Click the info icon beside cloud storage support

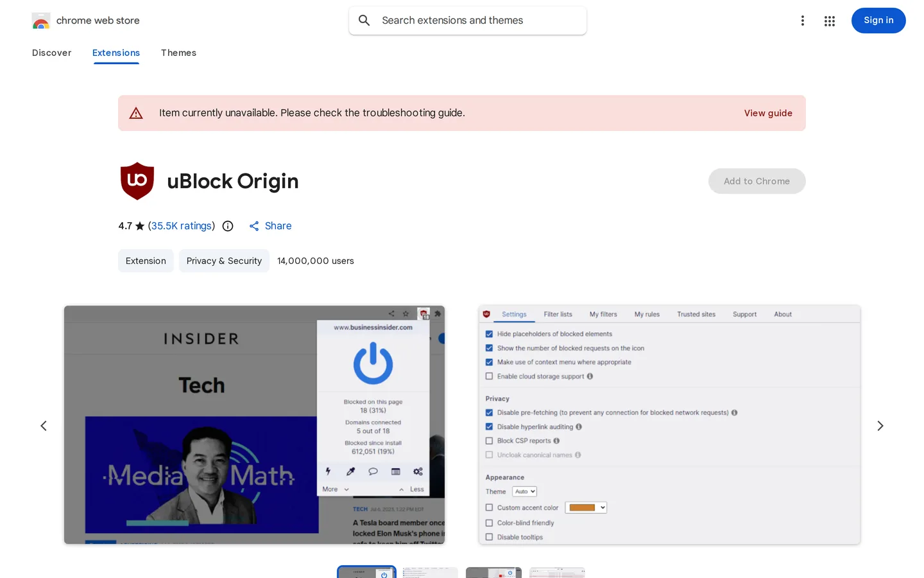pyautogui.click(x=590, y=376)
